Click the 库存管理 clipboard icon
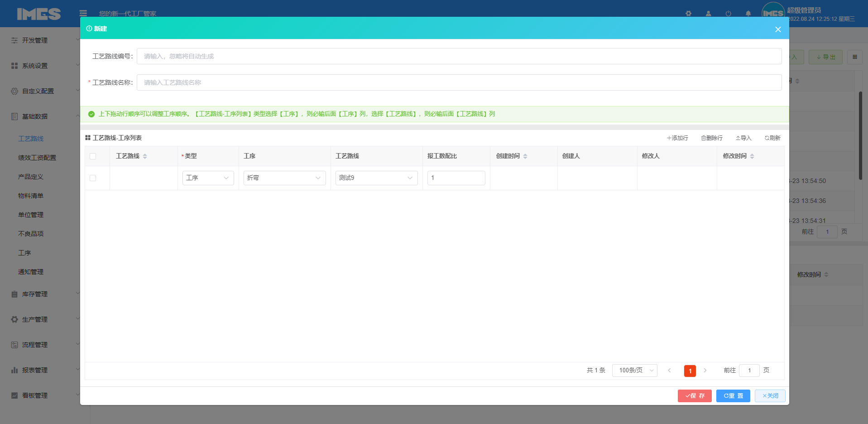 tap(14, 294)
